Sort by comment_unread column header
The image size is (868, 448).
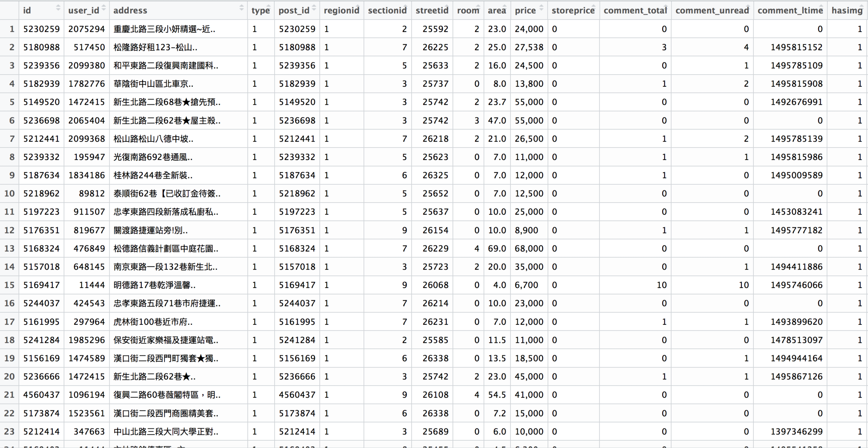pyautogui.click(x=712, y=10)
